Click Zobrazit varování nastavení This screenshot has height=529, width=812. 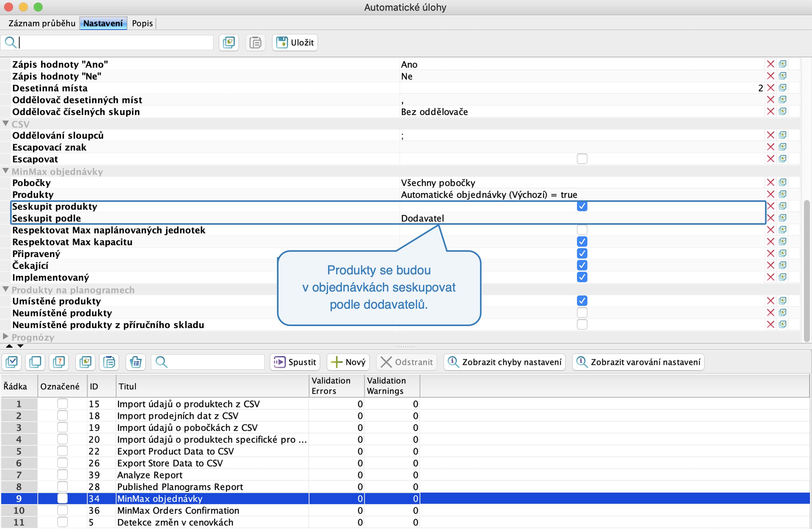coord(638,362)
